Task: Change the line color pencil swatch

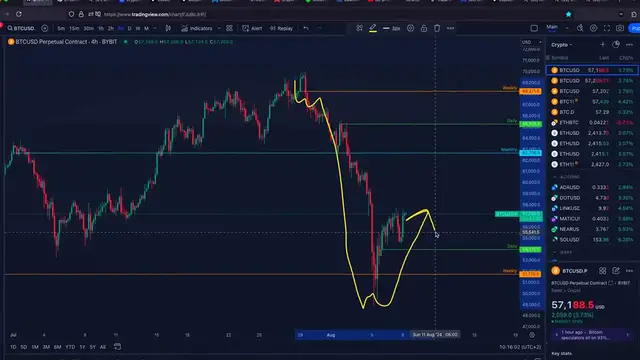Action: point(373,28)
